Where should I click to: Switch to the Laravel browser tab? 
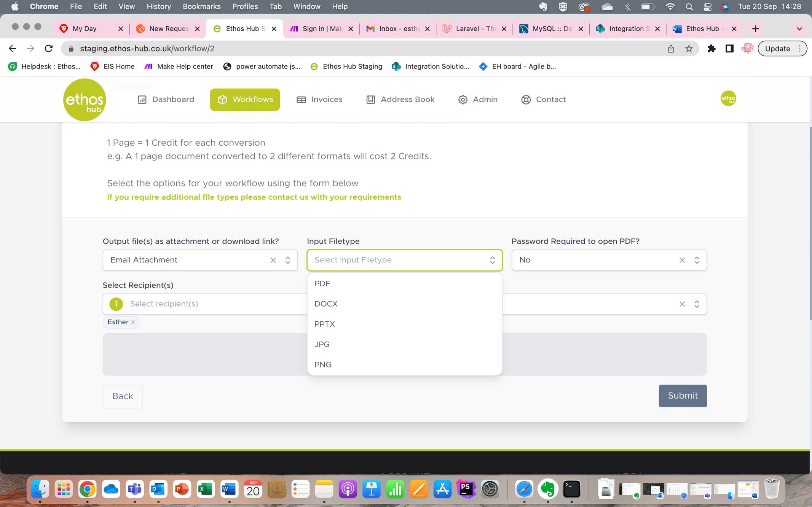(472, 29)
